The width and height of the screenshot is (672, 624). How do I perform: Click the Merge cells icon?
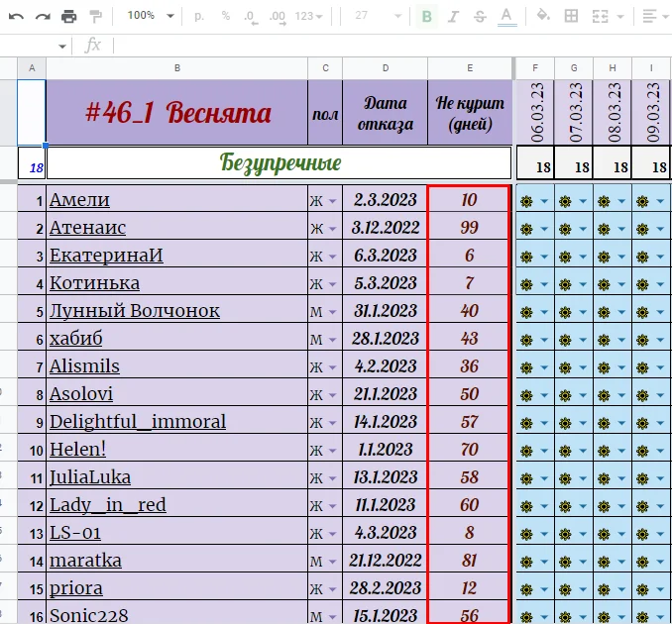point(600,16)
